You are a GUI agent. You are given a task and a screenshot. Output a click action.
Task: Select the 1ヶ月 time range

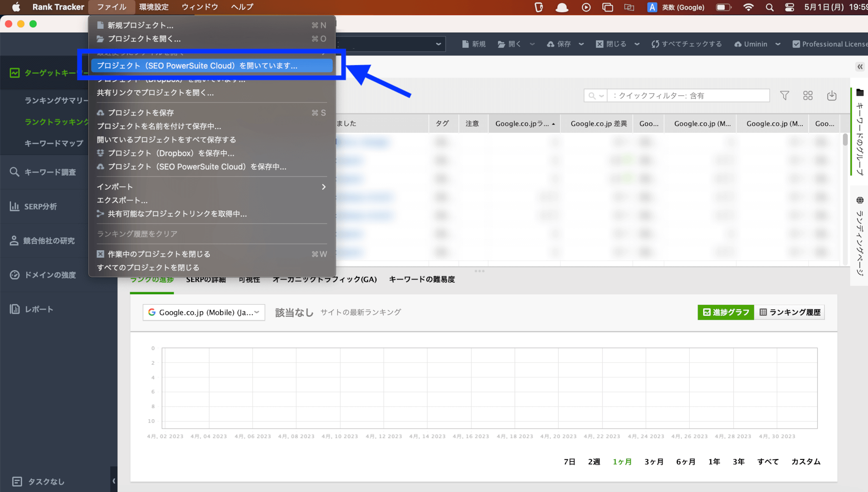click(x=622, y=462)
